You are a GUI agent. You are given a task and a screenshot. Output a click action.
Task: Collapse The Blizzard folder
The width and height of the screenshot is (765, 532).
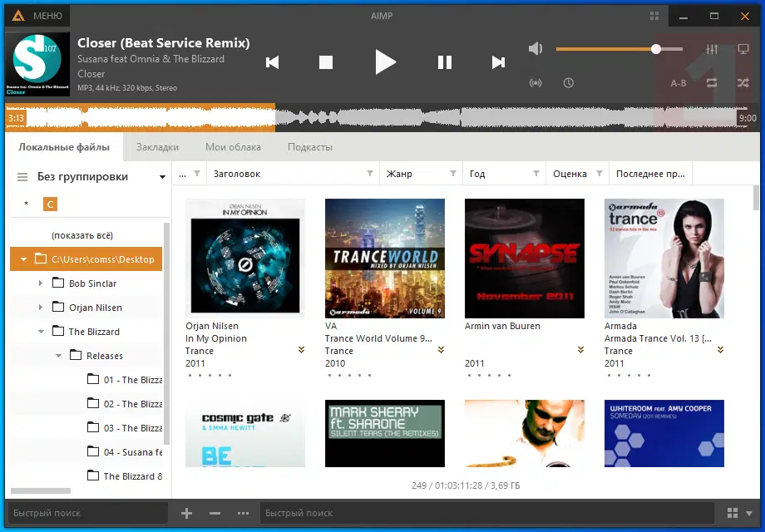41,332
